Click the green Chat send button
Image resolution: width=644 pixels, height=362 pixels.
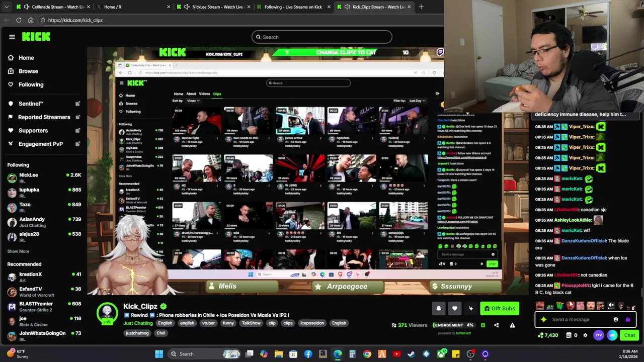[629, 335]
